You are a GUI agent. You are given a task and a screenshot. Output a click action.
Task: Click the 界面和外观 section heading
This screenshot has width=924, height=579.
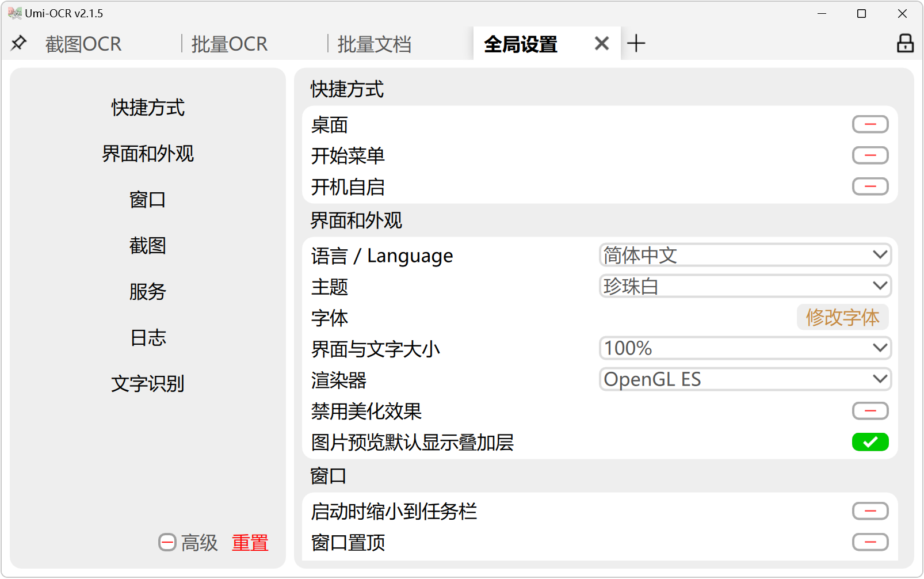click(x=356, y=220)
